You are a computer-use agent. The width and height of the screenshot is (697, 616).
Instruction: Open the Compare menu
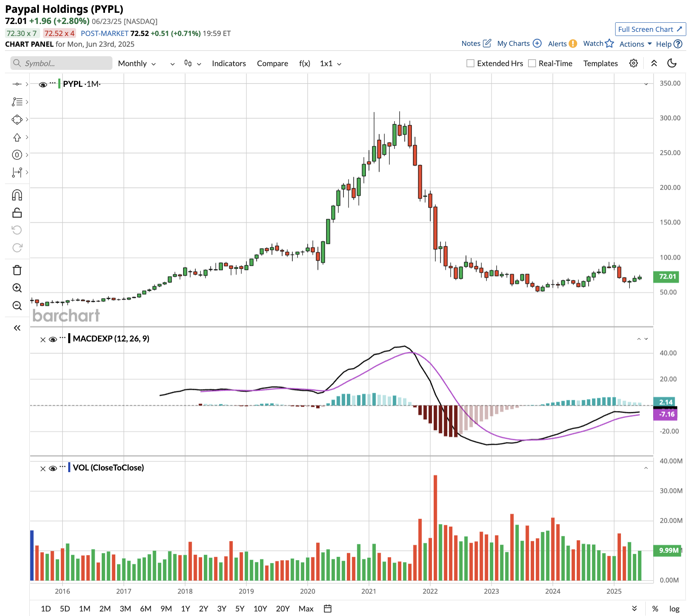(272, 63)
